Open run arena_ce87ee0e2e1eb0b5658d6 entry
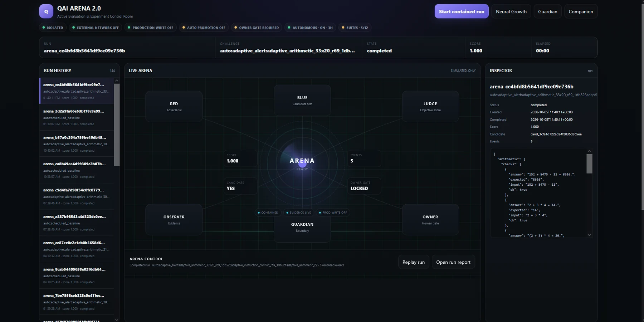This screenshot has height=322, width=644. coord(77,249)
